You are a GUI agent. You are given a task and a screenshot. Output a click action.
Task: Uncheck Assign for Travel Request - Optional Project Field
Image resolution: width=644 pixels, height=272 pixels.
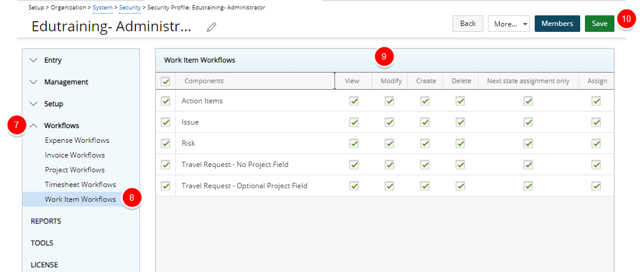point(596,186)
